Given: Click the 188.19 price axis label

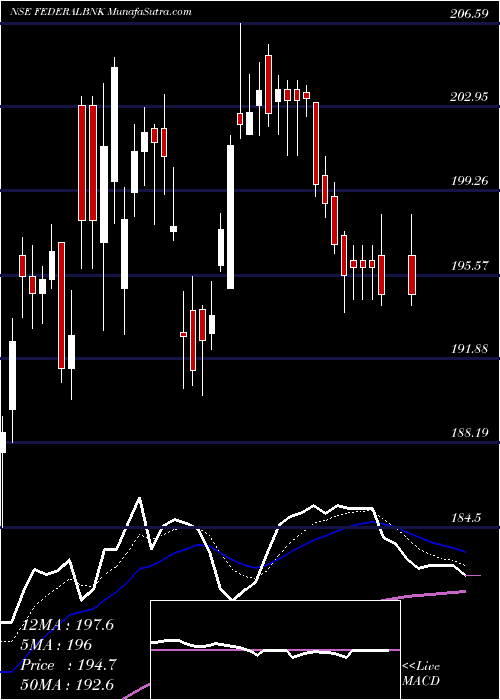Looking at the screenshot, I should click(x=468, y=432).
